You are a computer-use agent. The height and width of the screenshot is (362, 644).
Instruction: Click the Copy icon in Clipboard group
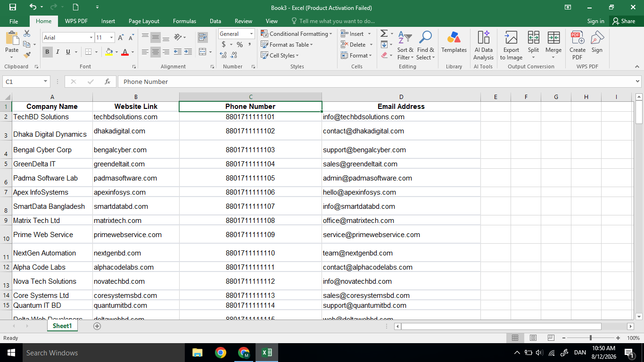26,44
